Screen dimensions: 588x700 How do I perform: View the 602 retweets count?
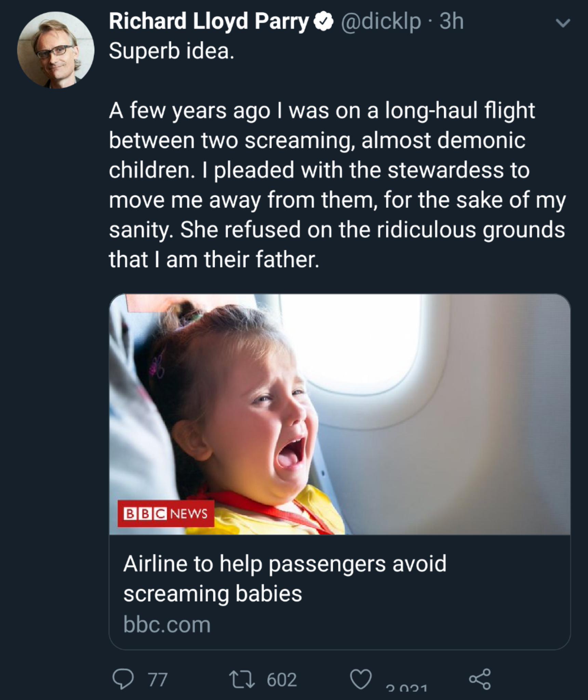click(282, 679)
